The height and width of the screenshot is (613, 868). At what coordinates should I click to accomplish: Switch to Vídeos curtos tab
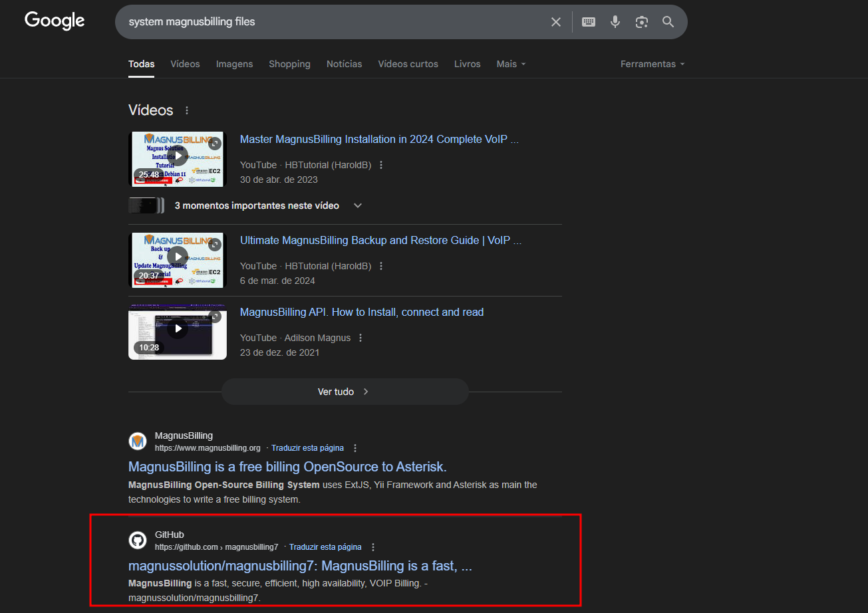click(x=408, y=64)
